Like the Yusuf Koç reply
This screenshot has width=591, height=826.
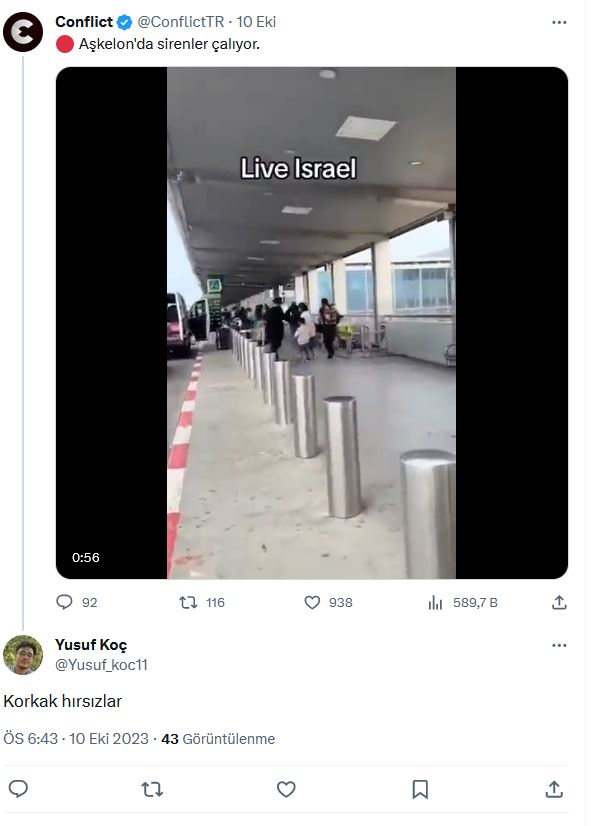(286, 789)
